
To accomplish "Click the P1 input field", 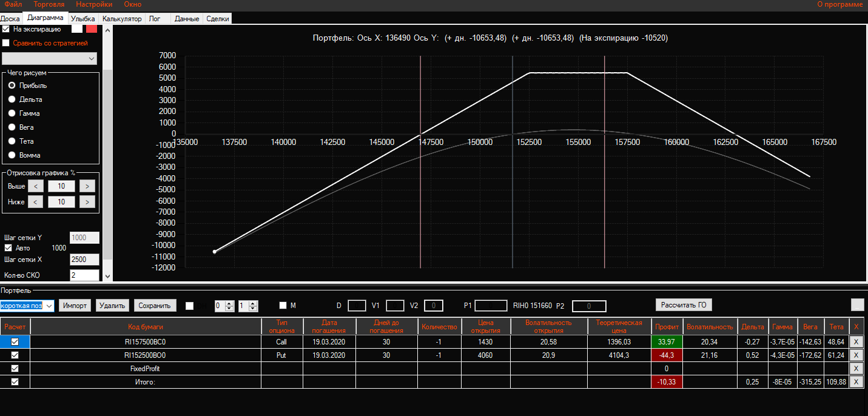I will [x=491, y=306].
